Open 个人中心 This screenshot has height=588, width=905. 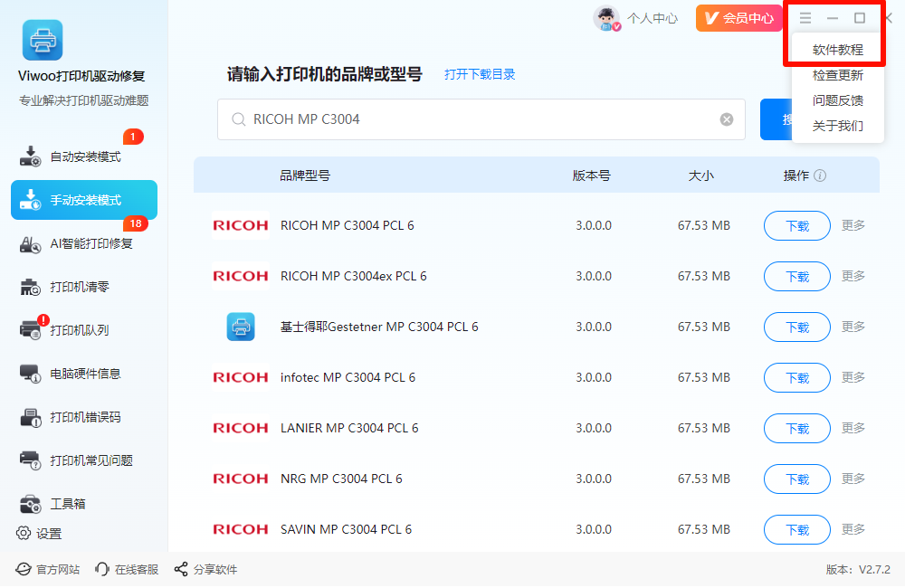[653, 18]
